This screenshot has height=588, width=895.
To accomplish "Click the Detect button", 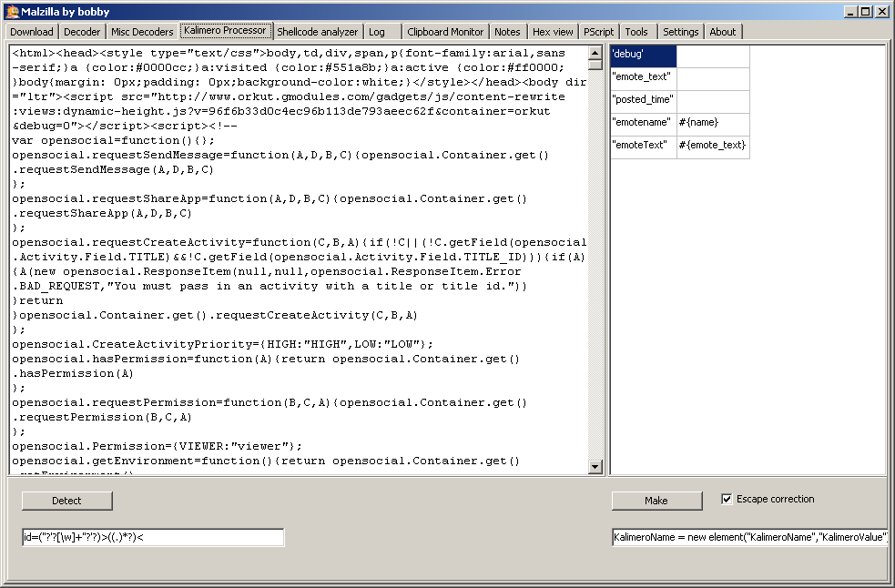I will (66, 501).
